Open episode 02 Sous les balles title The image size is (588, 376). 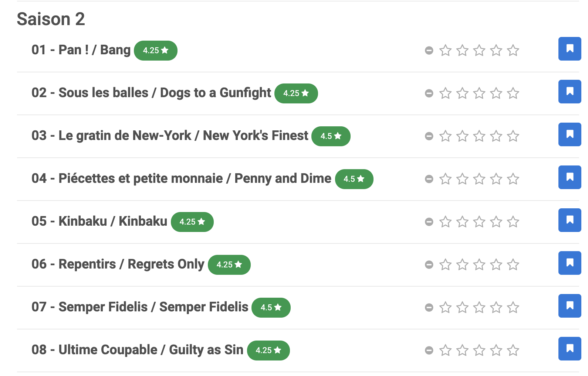point(151,93)
